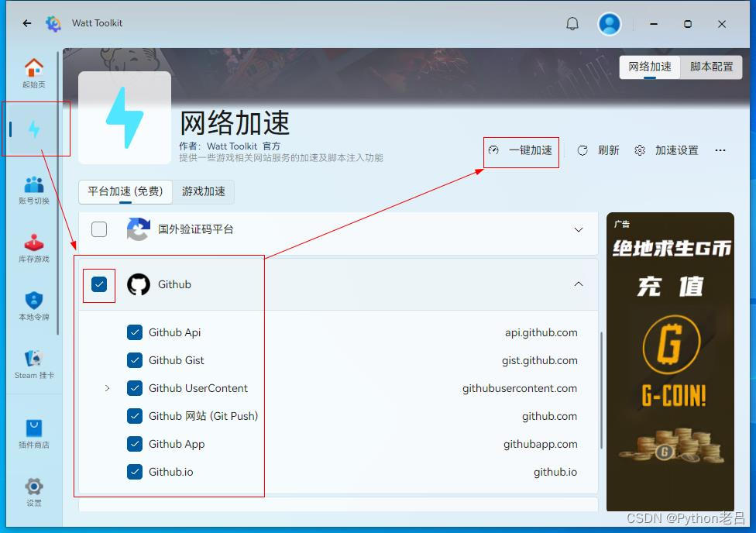Viewport: 756px width, 533px height.
Task: Click the large lightning bolt plugin logo
Action: [x=125, y=118]
